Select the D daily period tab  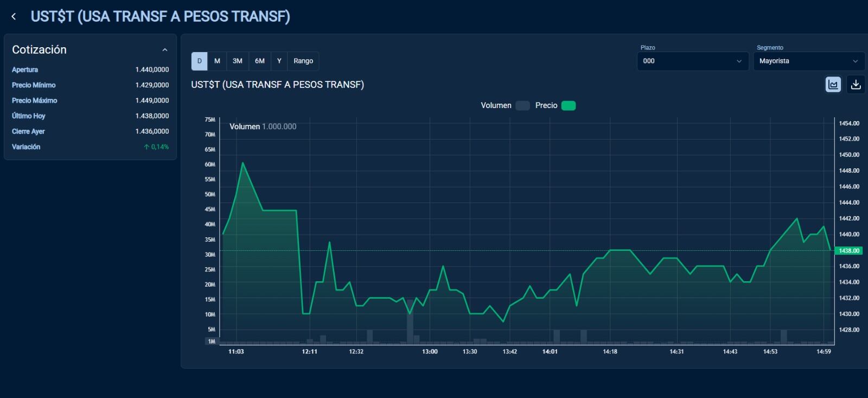point(199,61)
